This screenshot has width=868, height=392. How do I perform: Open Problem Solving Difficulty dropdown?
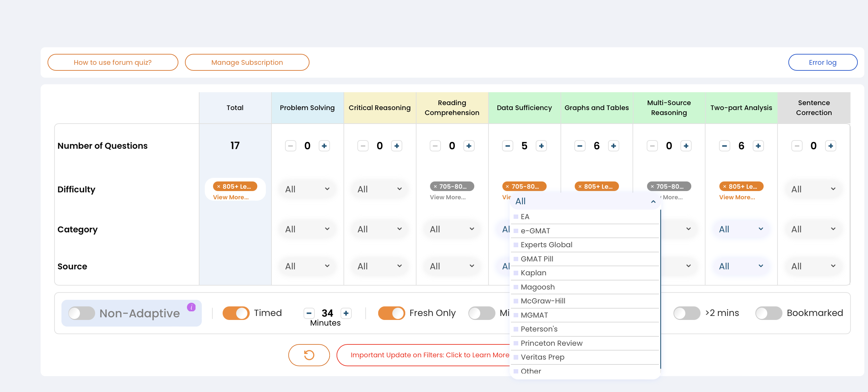(x=307, y=189)
